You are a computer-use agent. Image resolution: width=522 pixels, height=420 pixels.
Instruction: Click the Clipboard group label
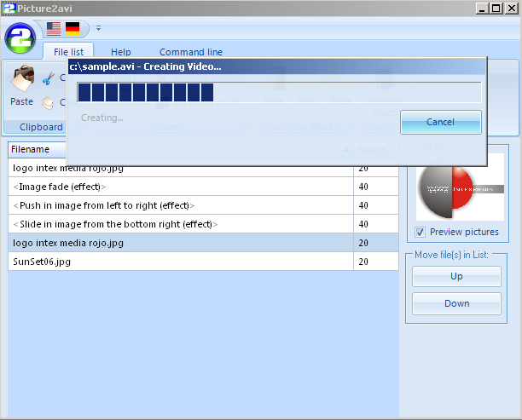41,127
